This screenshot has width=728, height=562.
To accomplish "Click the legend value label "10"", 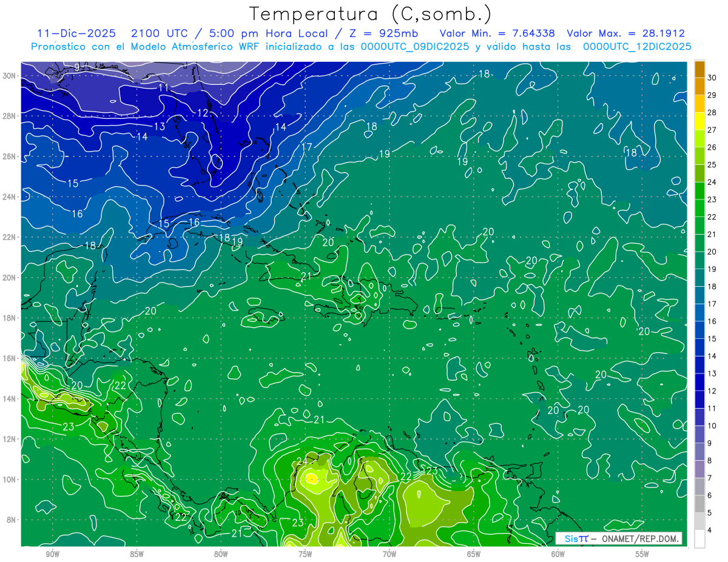I will pyautogui.click(x=712, y=426).
